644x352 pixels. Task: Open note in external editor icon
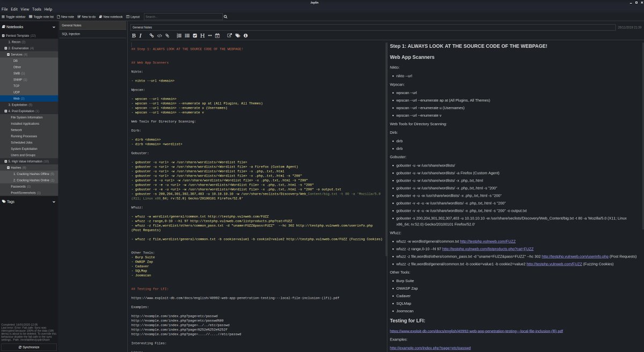[230, 35]
